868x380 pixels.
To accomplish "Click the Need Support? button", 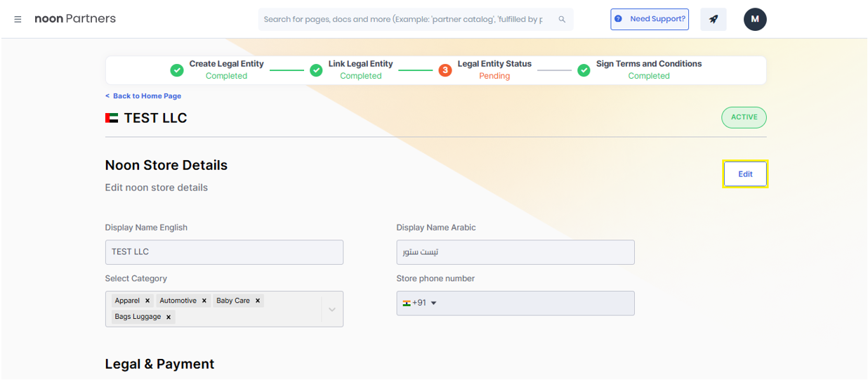I will point(650,19).
